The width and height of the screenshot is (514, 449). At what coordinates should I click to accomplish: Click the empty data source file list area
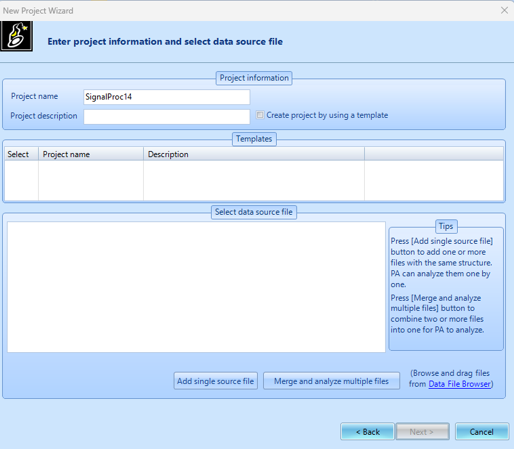point(196,287)
